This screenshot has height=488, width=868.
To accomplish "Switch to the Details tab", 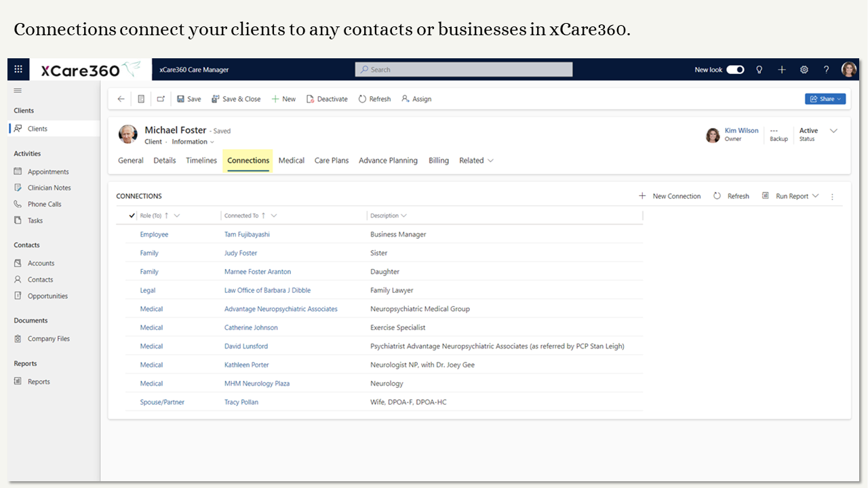I will pyautogui.click(x=165, y=161).
